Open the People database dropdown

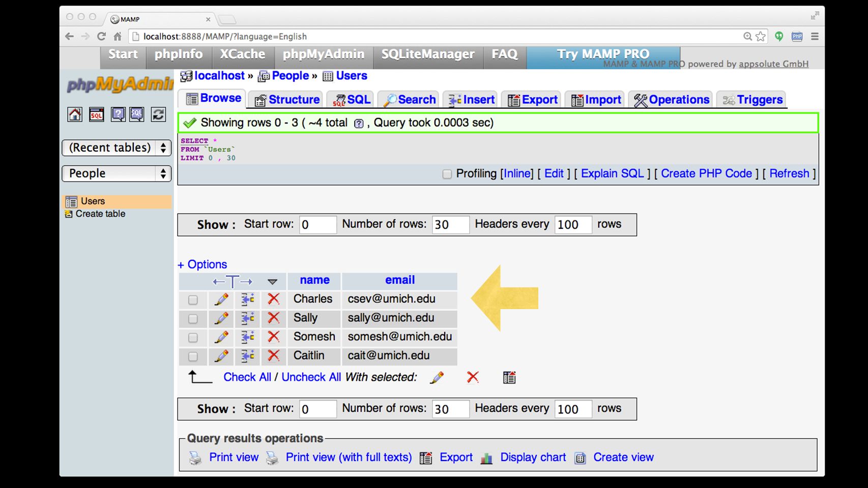coord(117,173)
